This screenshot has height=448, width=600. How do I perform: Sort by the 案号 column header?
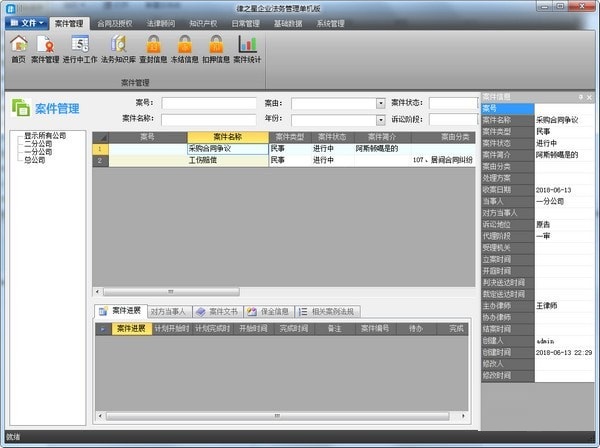[148, 137]
